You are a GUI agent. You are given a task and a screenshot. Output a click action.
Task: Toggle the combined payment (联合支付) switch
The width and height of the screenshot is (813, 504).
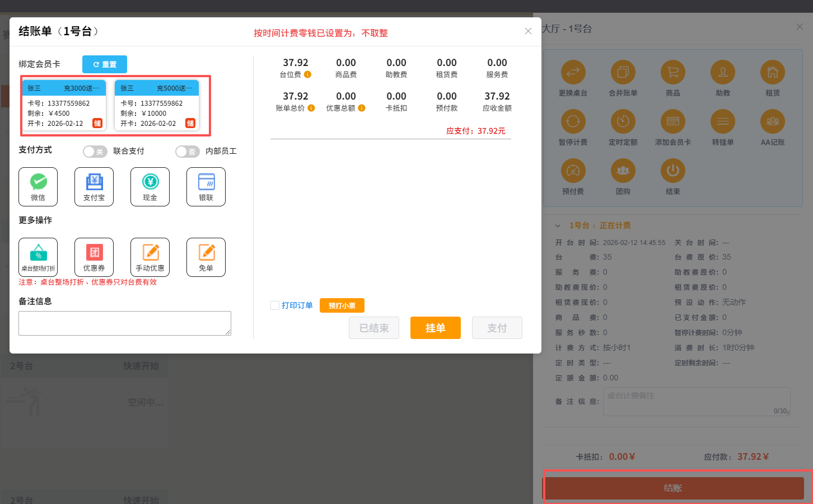coord(95,152)
